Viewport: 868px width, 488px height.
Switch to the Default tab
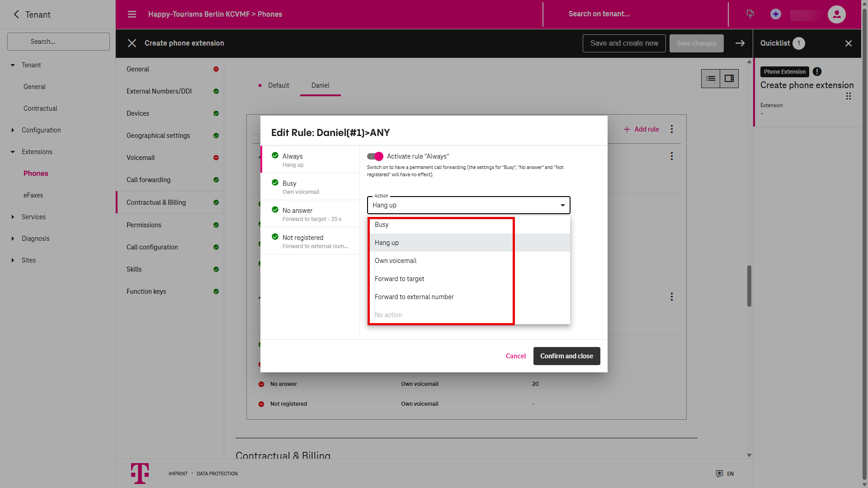[278, 85]
